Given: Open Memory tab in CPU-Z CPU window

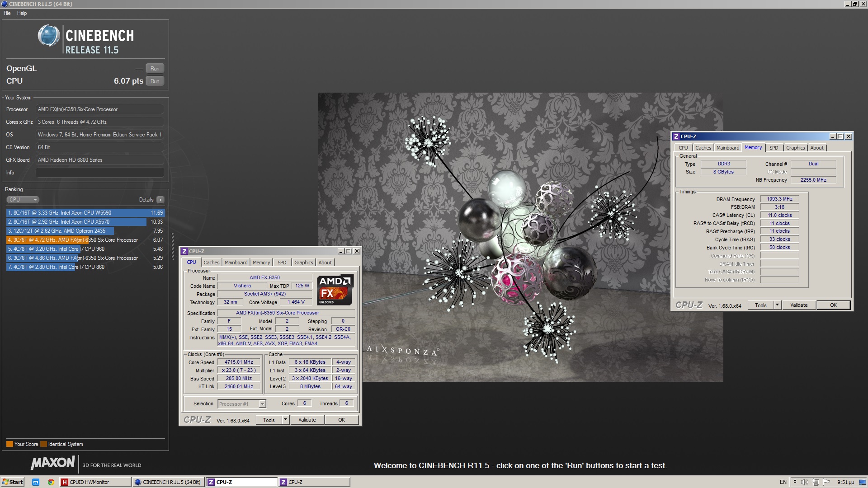Looking at the screenshot, I should tap(261, 263).
